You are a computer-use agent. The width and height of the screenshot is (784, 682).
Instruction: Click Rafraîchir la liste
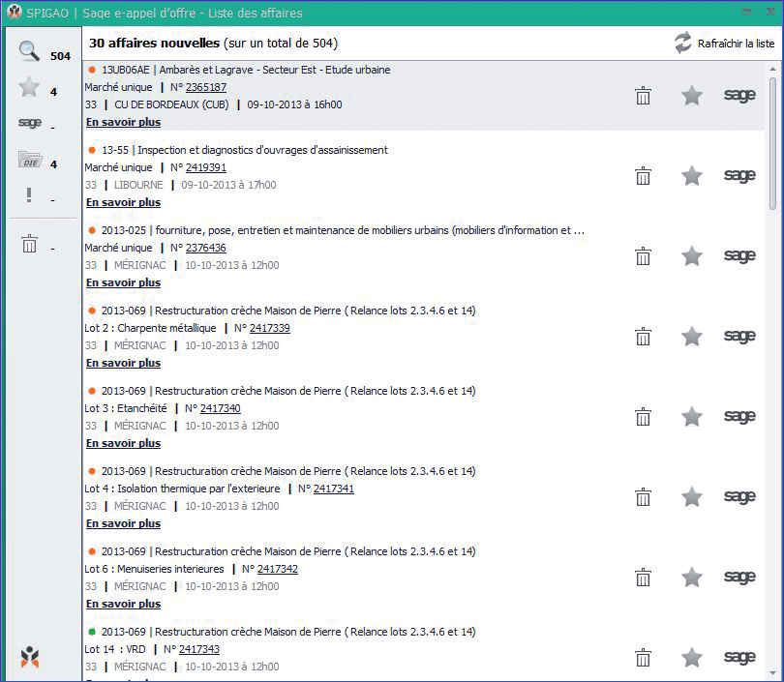pos(736,44)
